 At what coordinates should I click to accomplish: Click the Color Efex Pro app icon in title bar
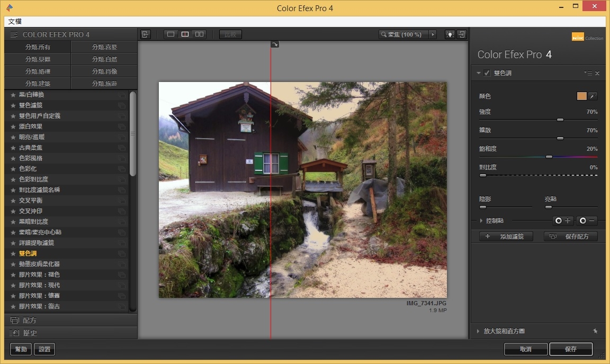(x=10, y=7)
